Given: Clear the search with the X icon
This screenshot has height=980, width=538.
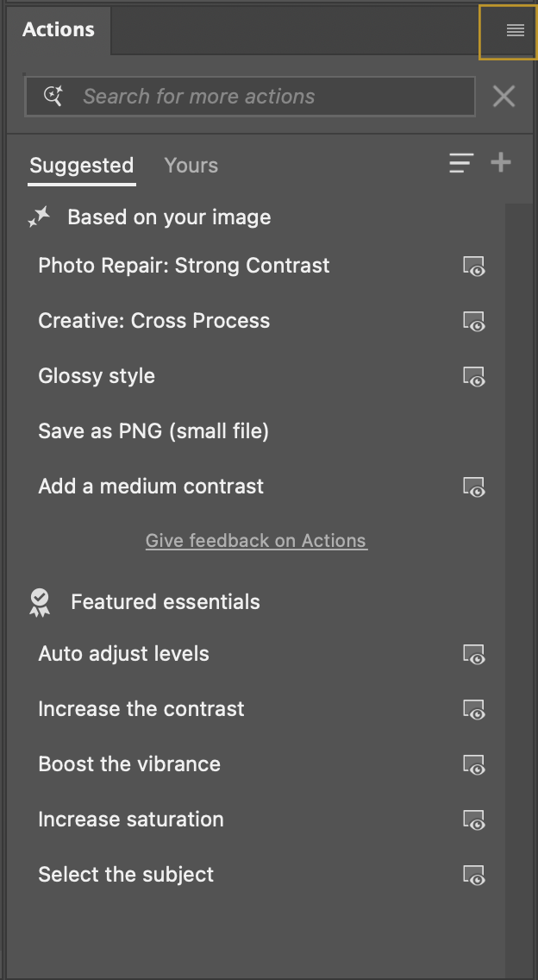Looking at the screenshot, I should [x=504, y=96].
